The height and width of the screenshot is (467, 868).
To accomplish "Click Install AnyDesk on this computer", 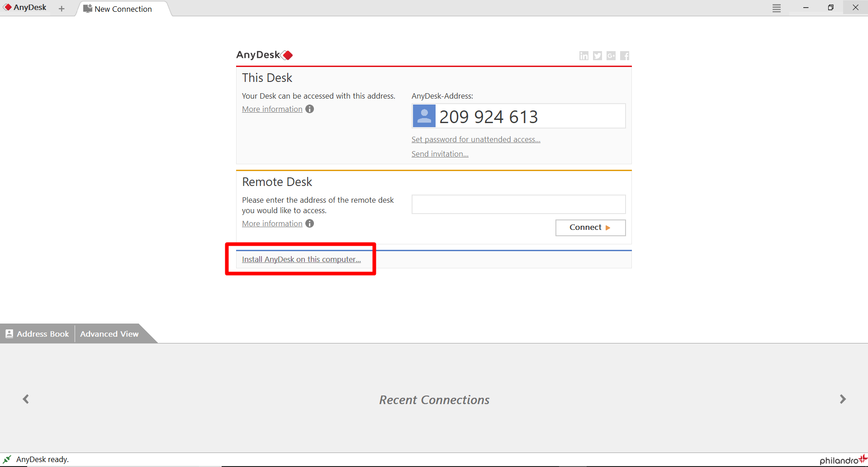I will tap(301, 259).
